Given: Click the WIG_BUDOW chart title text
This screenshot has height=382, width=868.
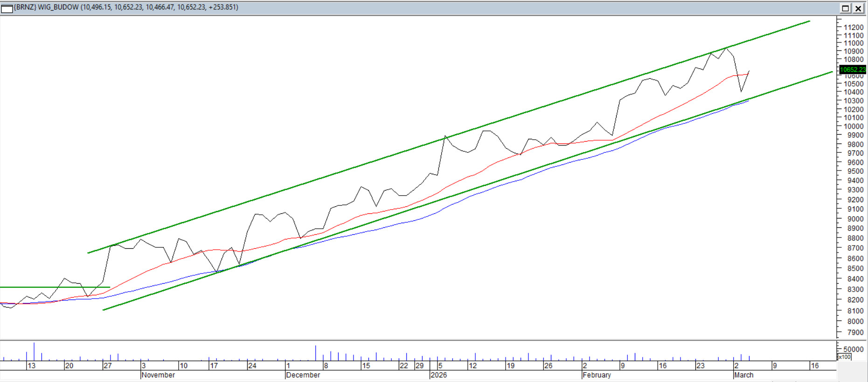Looking at the screenshot, I should coord(126,7).
